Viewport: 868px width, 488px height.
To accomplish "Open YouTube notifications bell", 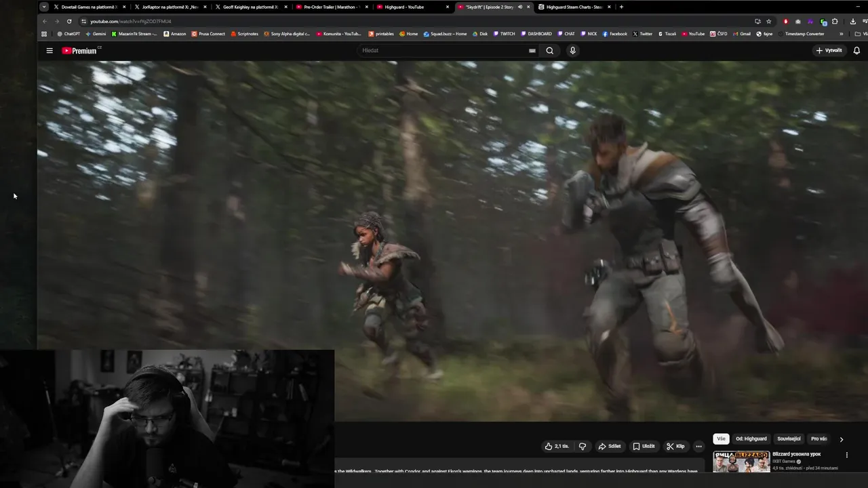I will click(856, 50).
